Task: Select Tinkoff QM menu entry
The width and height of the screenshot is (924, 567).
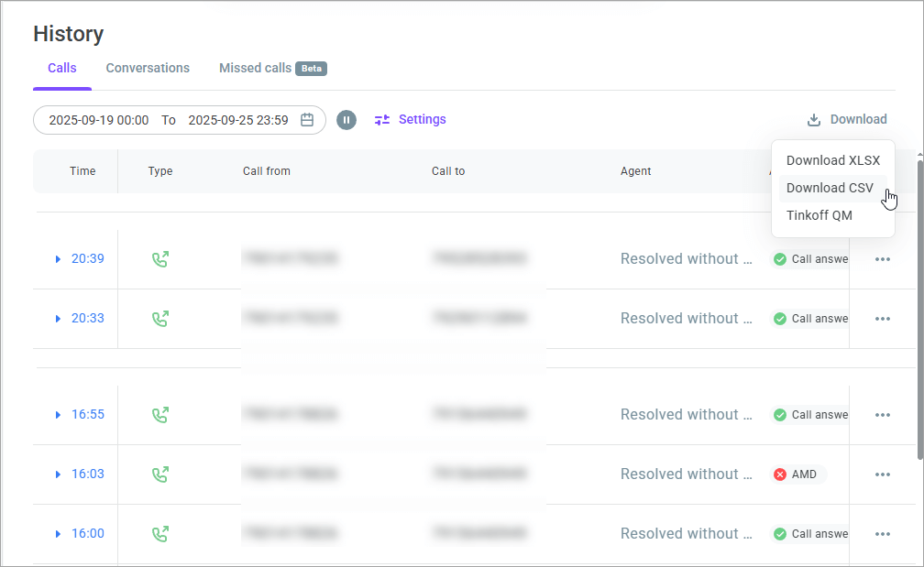Action: (x=819, y=215)
